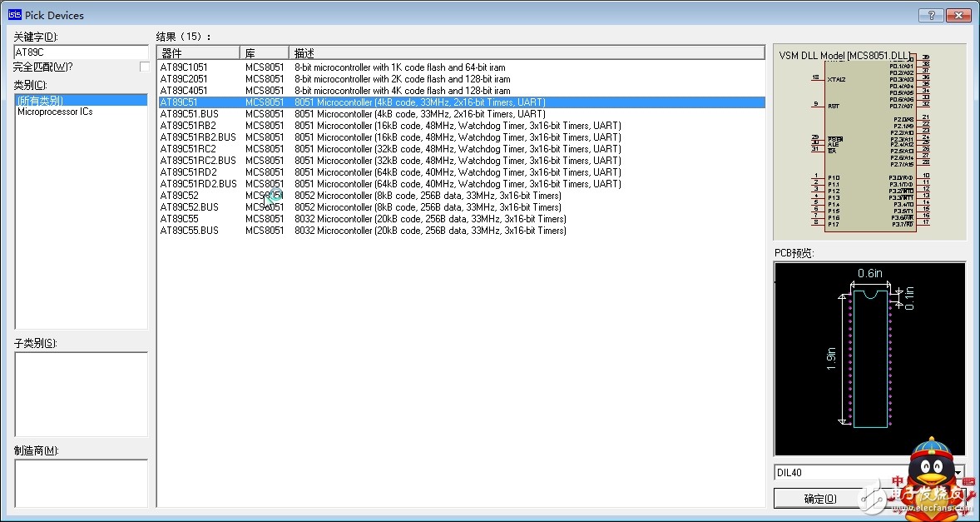The width and height of the screenshot is (980, 522).
Task: Select AT89C52.BUS device row
Action: click(461, 207)
